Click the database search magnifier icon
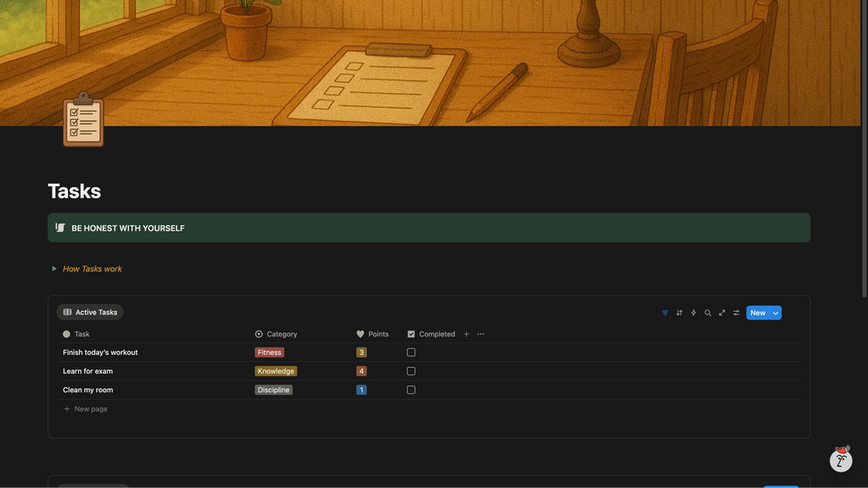This screenshot has height=488, width=868. click(708, 313)
